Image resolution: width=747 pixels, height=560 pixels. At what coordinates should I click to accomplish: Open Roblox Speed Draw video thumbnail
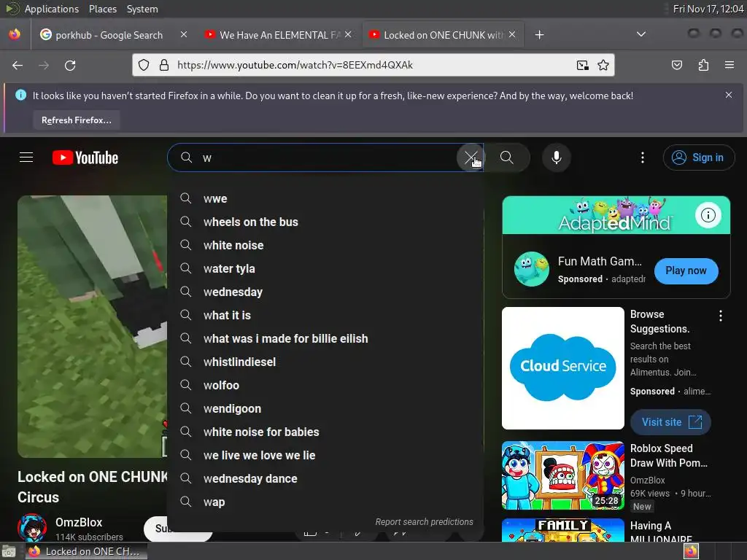(x=563, y=475)
